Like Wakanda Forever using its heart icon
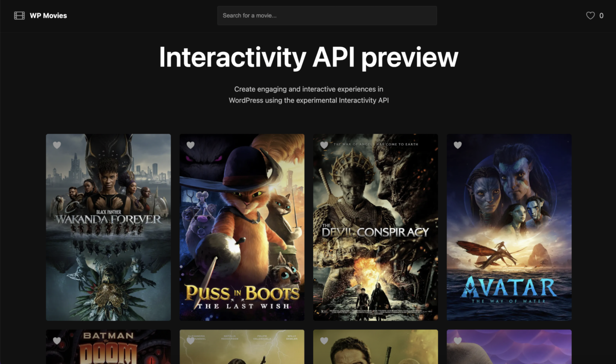The width and height of the screenshot is (616, 364). 57,145
